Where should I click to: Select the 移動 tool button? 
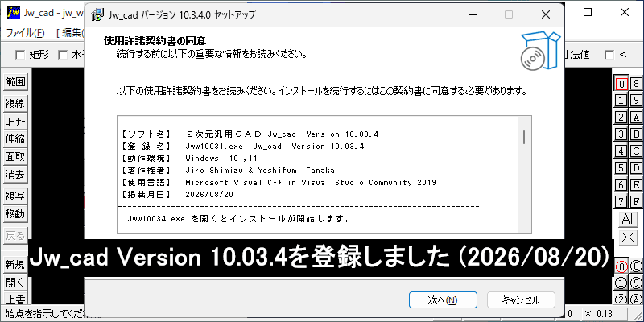[x=15, y=214]
